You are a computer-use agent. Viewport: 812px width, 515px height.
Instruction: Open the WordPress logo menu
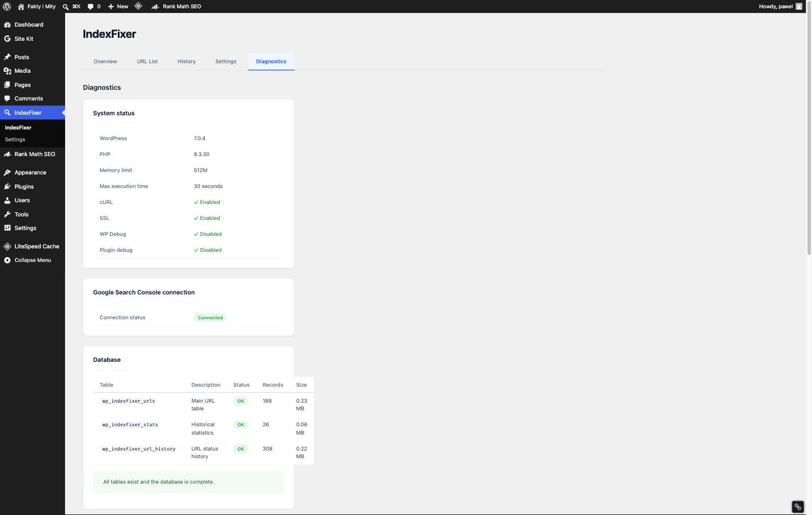pyautogui.click(x=7, y=7)
